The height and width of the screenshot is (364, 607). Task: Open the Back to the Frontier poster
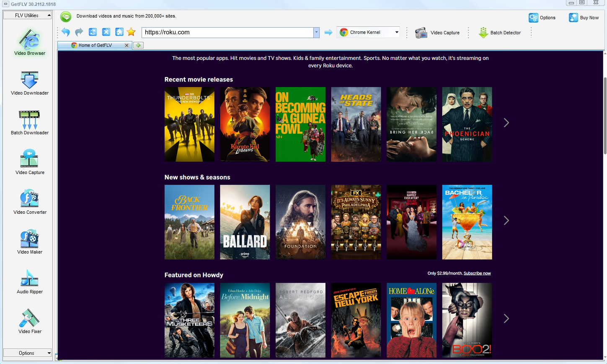(x=189, y=222)
